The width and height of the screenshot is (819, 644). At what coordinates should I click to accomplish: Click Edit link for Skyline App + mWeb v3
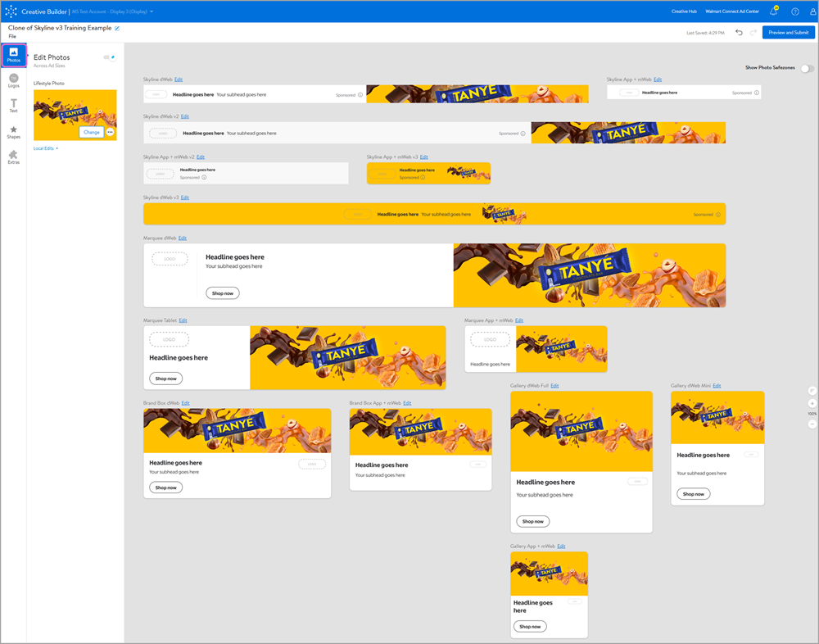[424, 156]
